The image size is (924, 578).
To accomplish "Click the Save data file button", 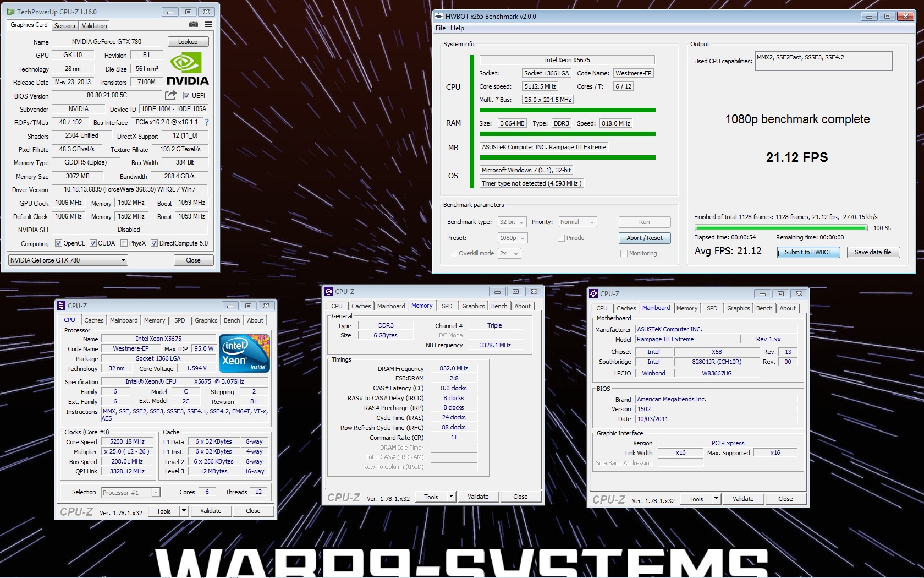I will click(873, 252).
